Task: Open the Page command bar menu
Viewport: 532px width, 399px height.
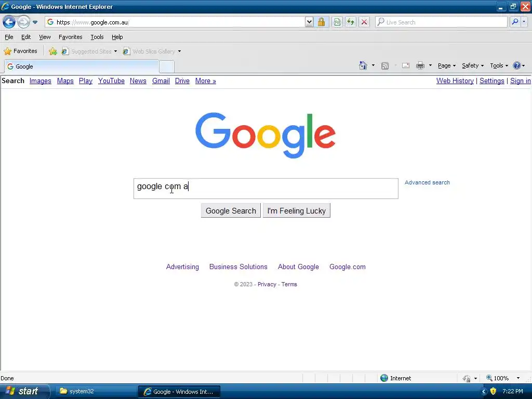Action: [446, 65]
